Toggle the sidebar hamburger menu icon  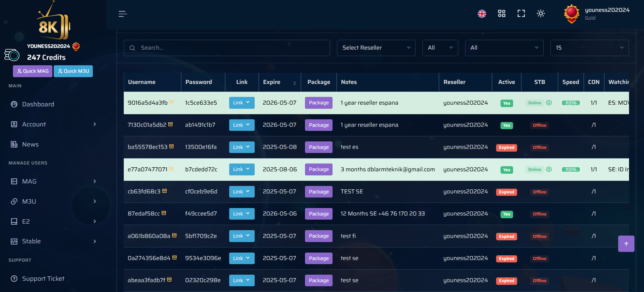pos(123,14)
